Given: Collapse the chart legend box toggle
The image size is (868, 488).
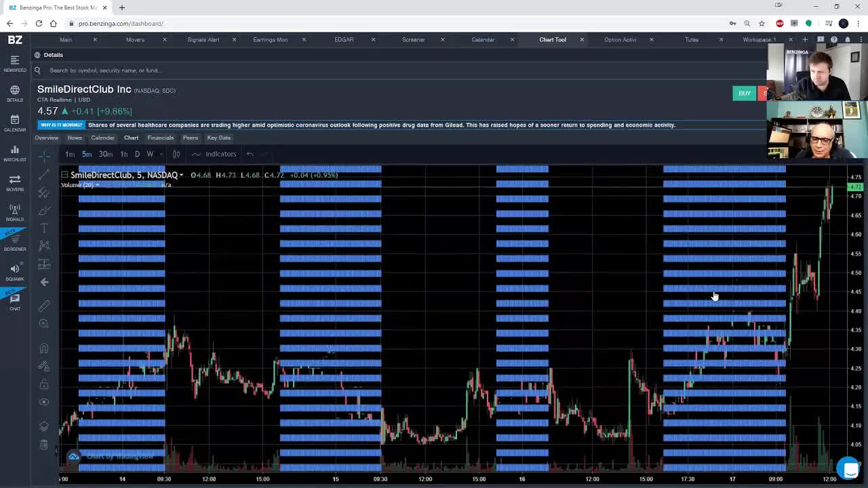Looking at the screenshot, I should click(x=64, y=175).
